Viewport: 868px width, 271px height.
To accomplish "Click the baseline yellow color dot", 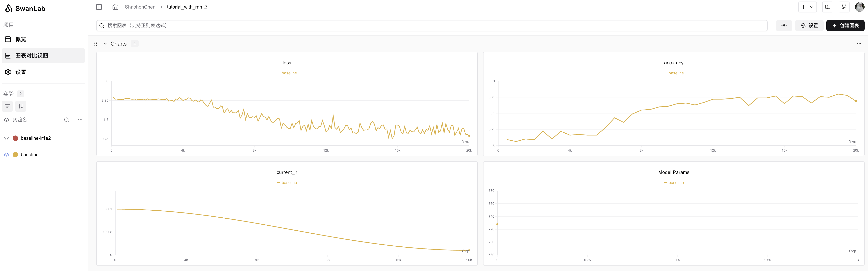I will [x=15, y=155].
